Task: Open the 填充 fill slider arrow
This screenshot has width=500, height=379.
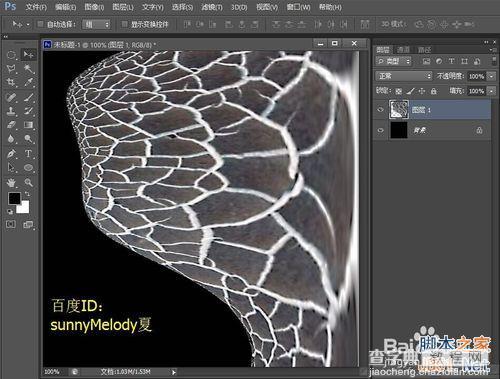Action: click(x=491, y=91)
